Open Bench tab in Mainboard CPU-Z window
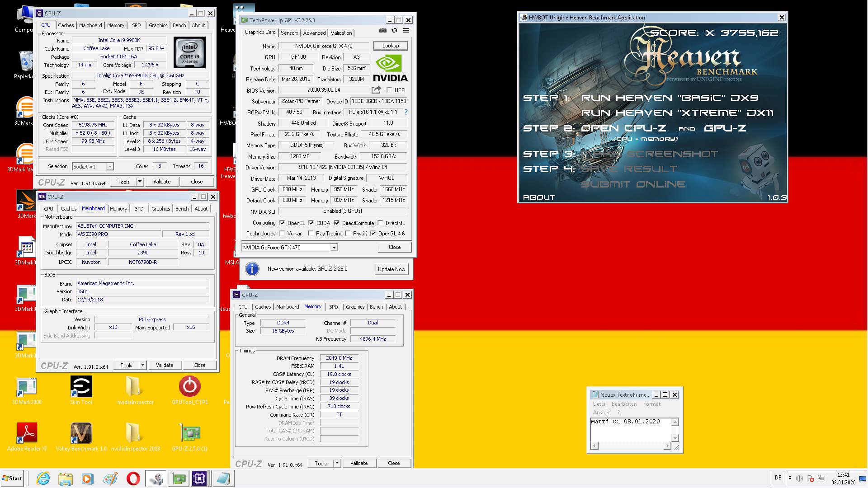 182,208
